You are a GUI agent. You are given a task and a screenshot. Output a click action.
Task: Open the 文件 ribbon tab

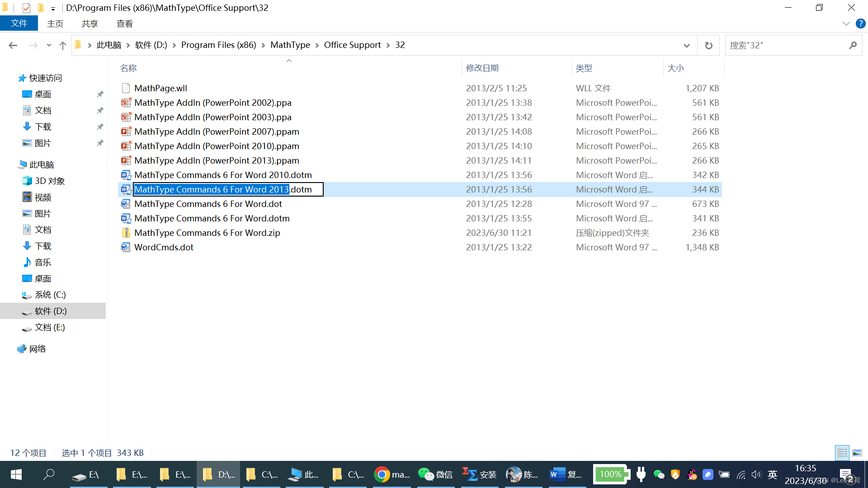pos(19,23)
